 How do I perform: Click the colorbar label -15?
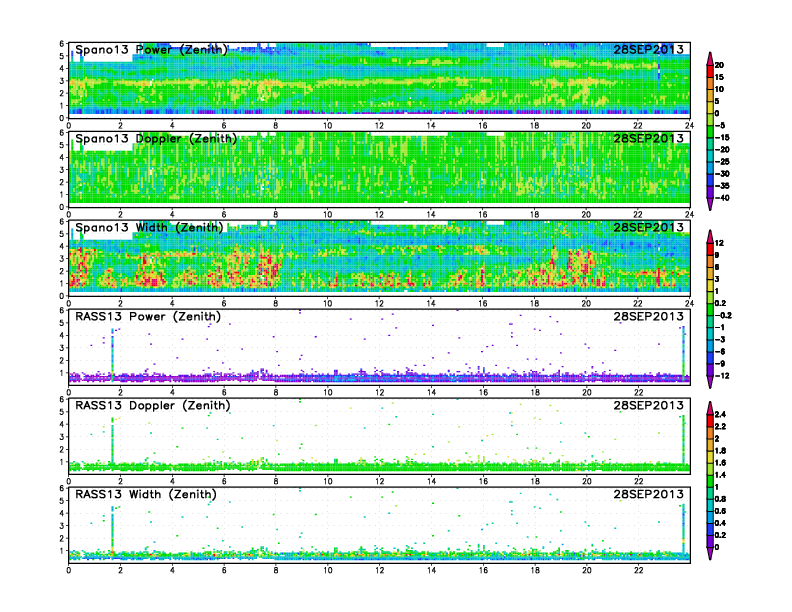[x=721, y=138]
